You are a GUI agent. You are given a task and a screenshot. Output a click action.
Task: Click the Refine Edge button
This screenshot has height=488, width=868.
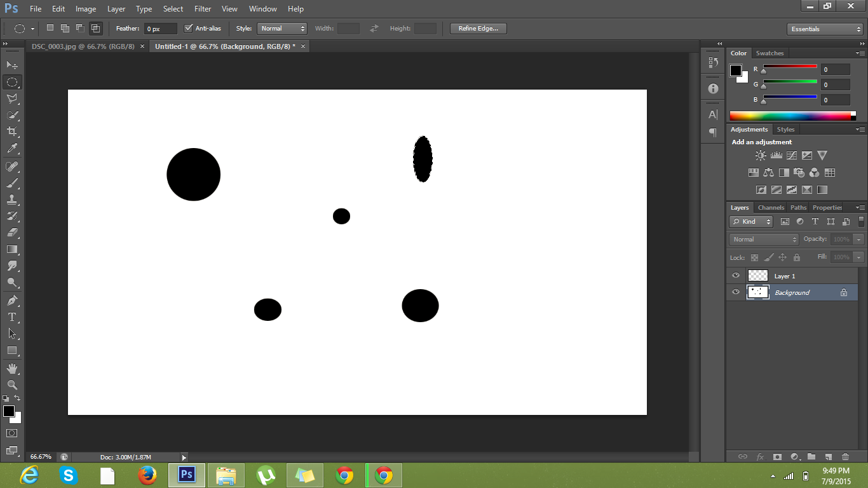[x=478, y=29]
